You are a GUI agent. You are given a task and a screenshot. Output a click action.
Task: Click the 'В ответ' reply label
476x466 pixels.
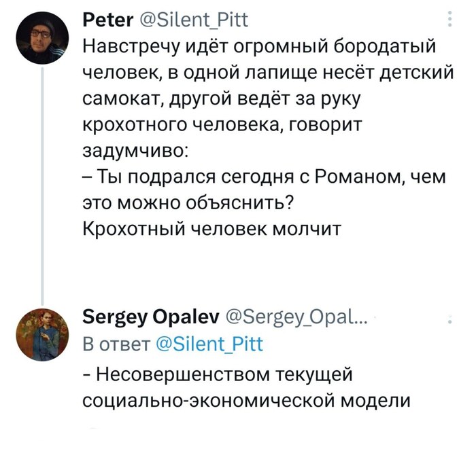click(x=114, y=343)
